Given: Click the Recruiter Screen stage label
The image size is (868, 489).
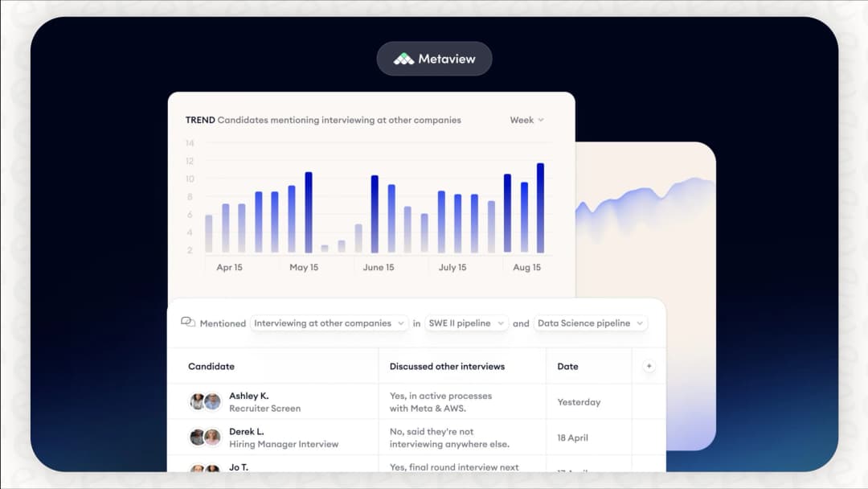Looking at the screenshot, I should [264, 409].
